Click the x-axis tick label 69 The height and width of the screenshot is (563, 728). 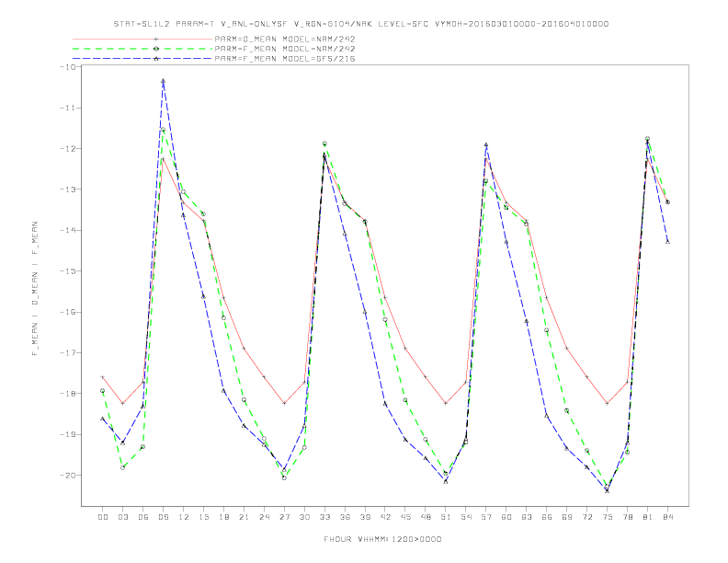[567, 517]
